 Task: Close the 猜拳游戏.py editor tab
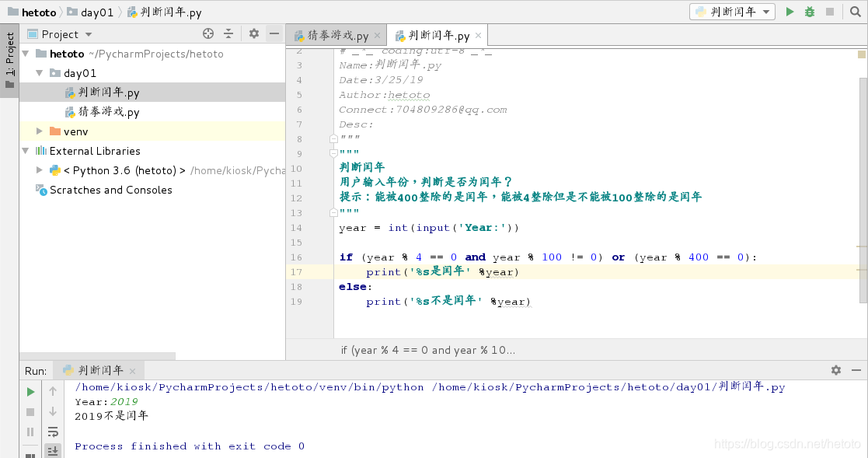(x=377, y=36)
